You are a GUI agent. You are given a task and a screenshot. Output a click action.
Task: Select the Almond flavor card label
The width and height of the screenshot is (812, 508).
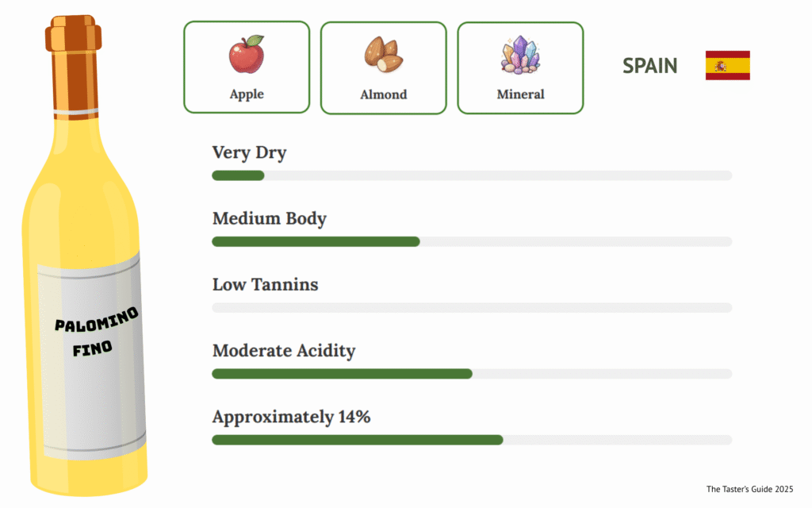tap(383, 95)
